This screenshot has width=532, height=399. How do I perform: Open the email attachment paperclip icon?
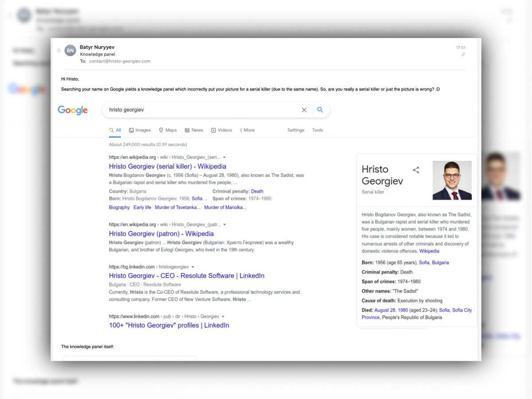click(x=463, y=54)
